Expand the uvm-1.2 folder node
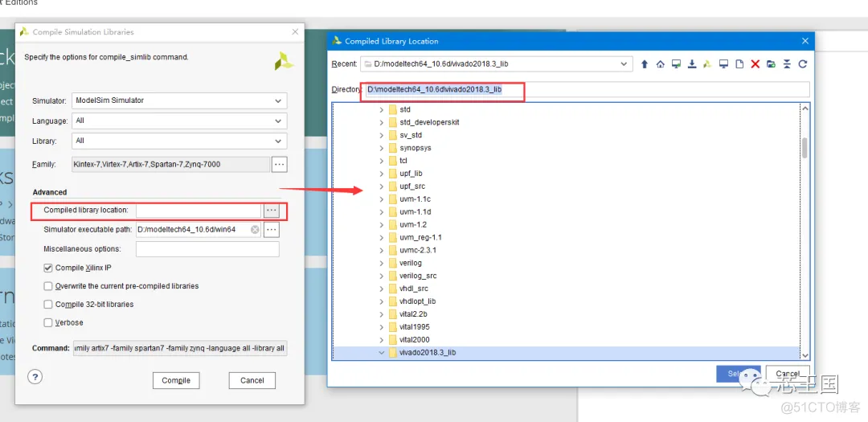 click(382, 224)
